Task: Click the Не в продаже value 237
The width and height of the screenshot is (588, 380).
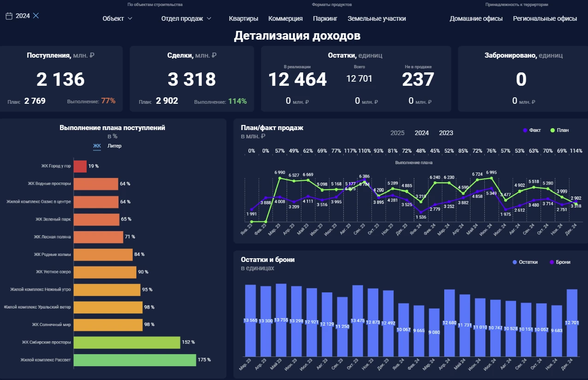Action: pos(418,79)
